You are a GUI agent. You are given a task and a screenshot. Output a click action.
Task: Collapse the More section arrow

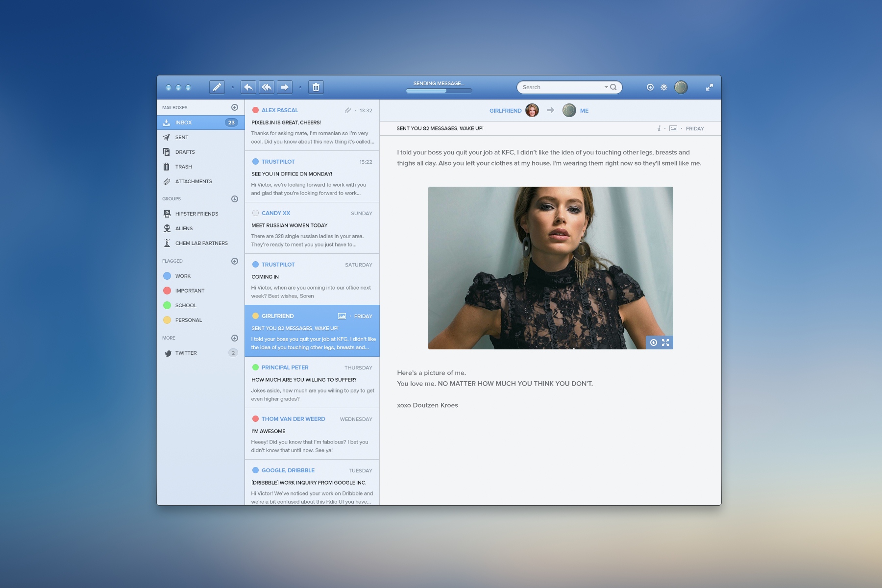coord(235,338)
